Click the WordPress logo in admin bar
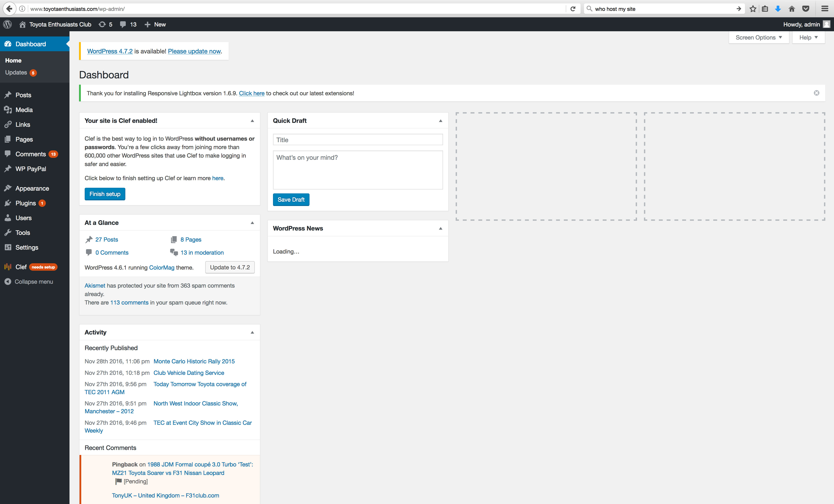The image size is (834, 504). (7, 24)
